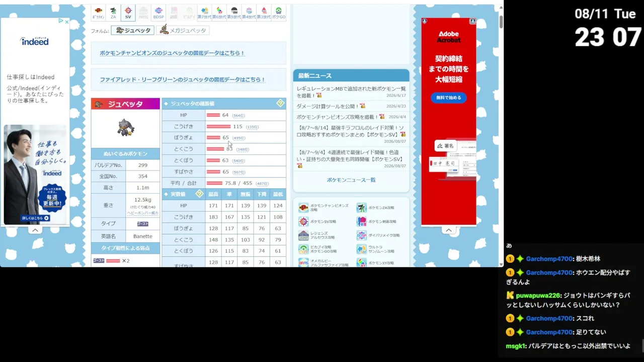Open the 第5世代 BW tab
Image resolution: width=644 pixels, height=362 pixels.
[234, 13]
